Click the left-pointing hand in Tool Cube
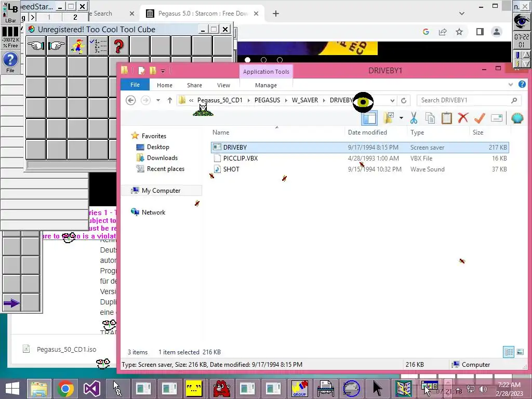The height and width of the screenshot is (399, 532). (36, 46)
